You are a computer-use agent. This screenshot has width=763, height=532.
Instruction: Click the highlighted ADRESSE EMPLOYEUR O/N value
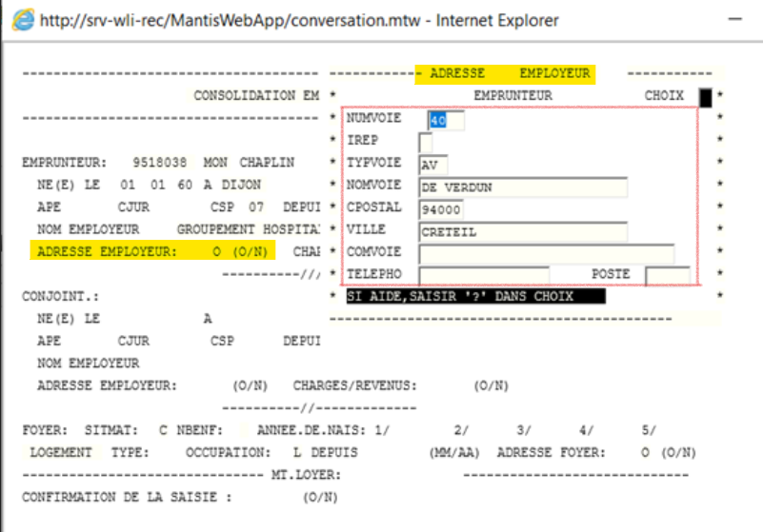coord(216,251)
